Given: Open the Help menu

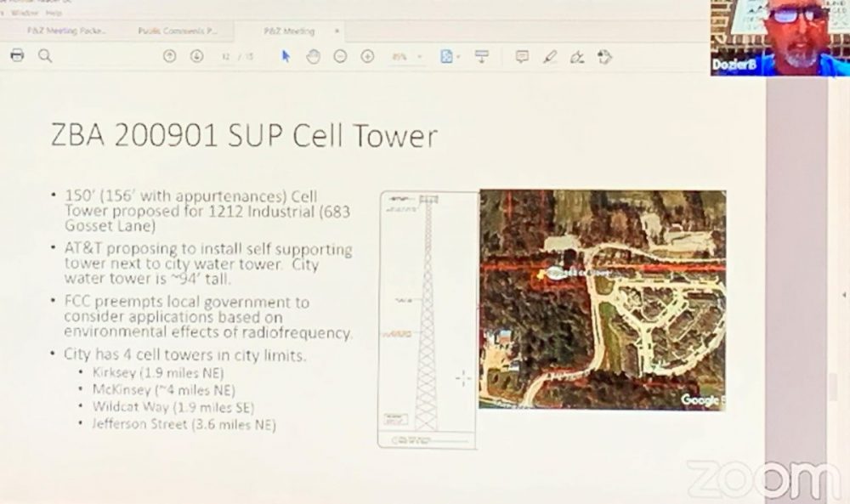Looking at the screenshot, I should point(53,13).
